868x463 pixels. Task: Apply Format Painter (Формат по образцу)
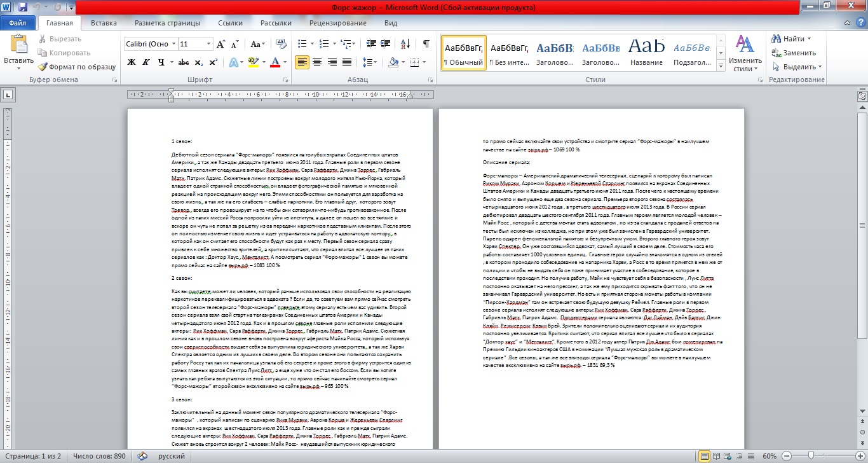(76, 67)
